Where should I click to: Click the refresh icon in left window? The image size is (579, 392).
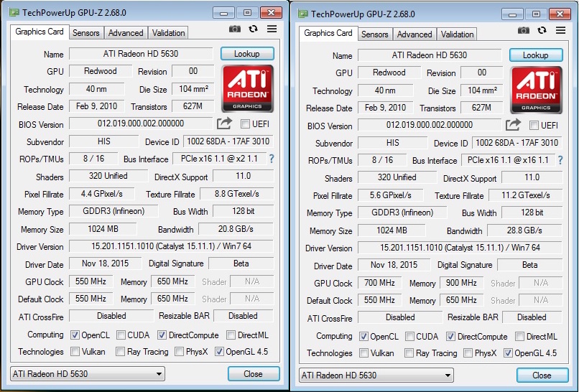pos(254,29)
